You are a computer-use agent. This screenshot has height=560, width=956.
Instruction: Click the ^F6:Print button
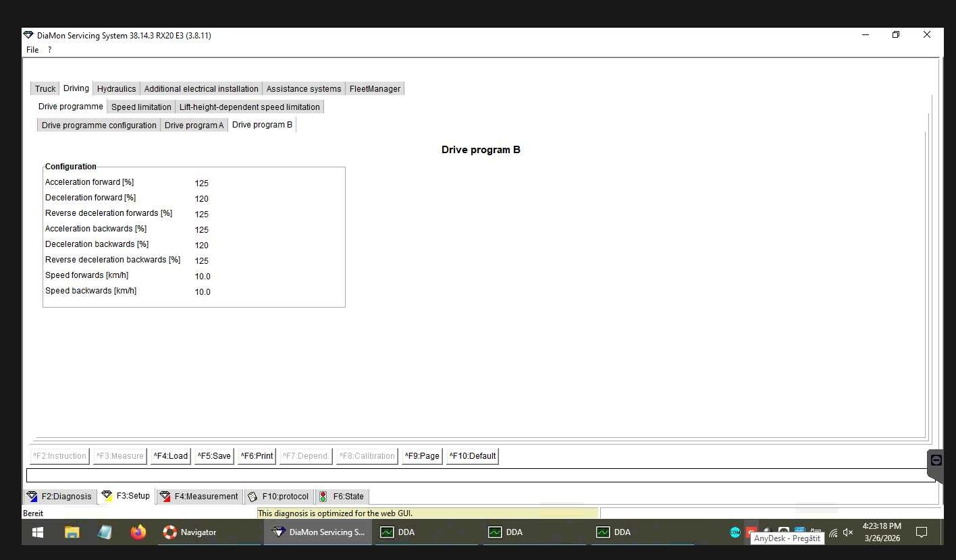257,456
